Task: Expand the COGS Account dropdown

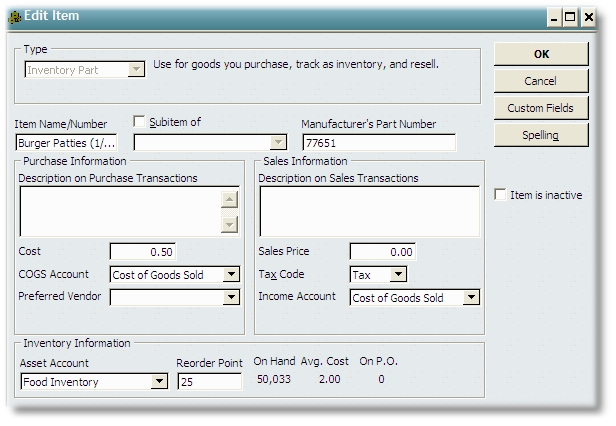Action: point(231,274)
